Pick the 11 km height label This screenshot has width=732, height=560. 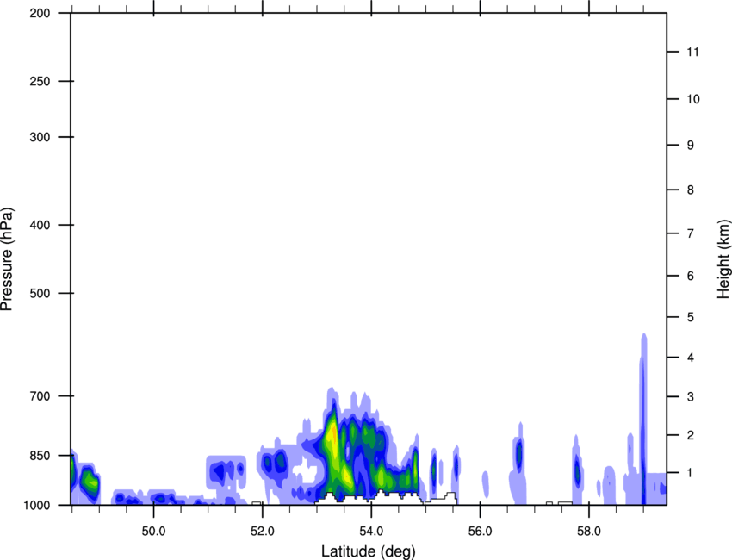(692, 52)
